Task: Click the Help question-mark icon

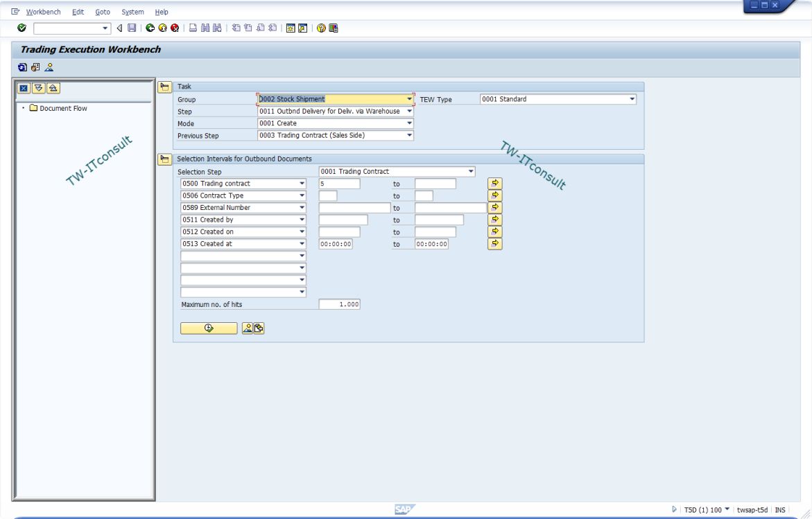Action: (321, 27)
